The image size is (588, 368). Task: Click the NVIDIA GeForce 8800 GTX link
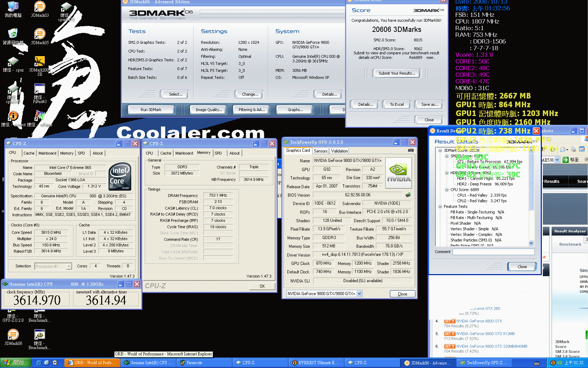coord(479,321)
